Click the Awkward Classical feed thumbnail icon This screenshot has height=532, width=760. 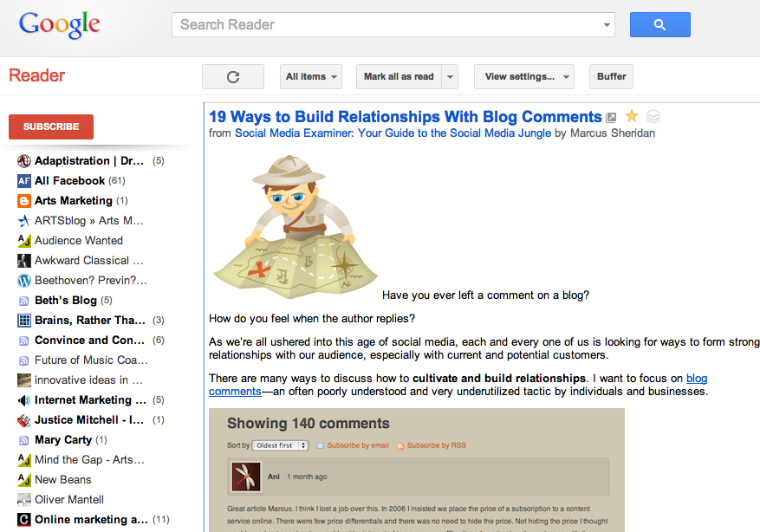[x=23, y=261]
